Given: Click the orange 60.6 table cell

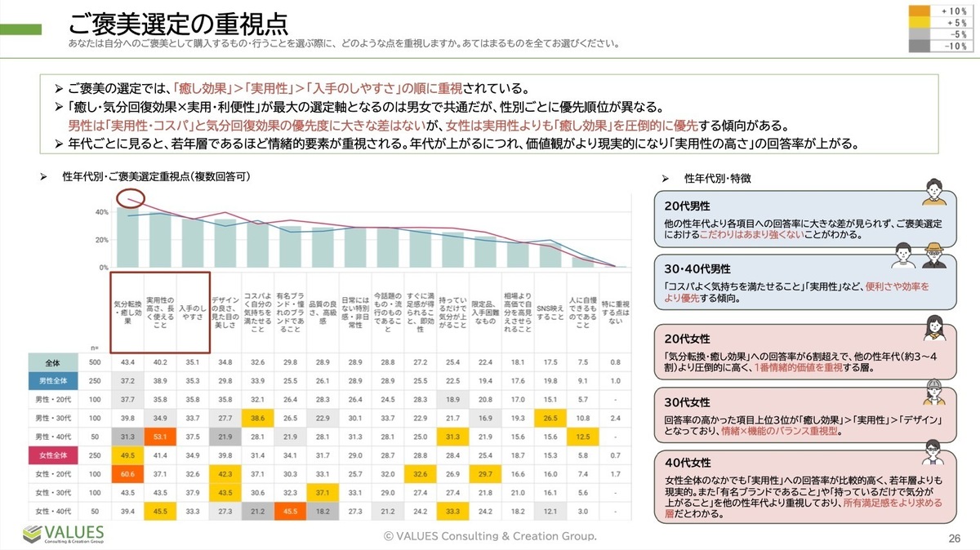Looking at the screenshot, I should [x=127, y=474].
